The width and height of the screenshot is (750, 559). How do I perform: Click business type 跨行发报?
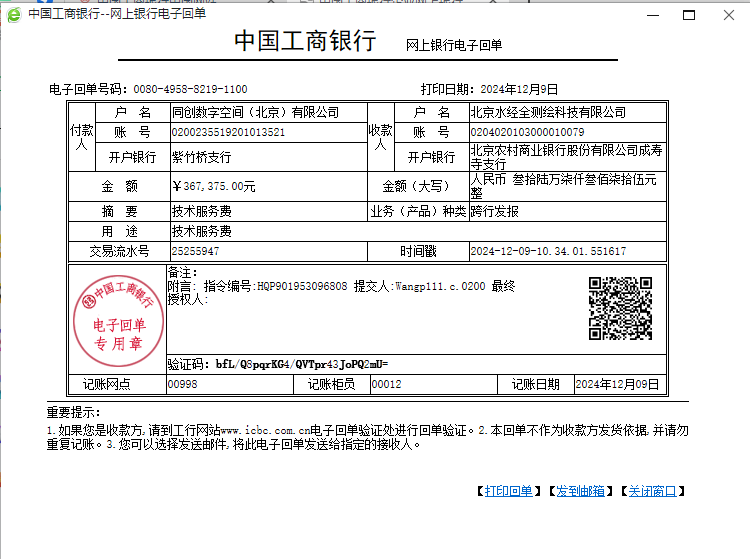click(x=495, y=211)
